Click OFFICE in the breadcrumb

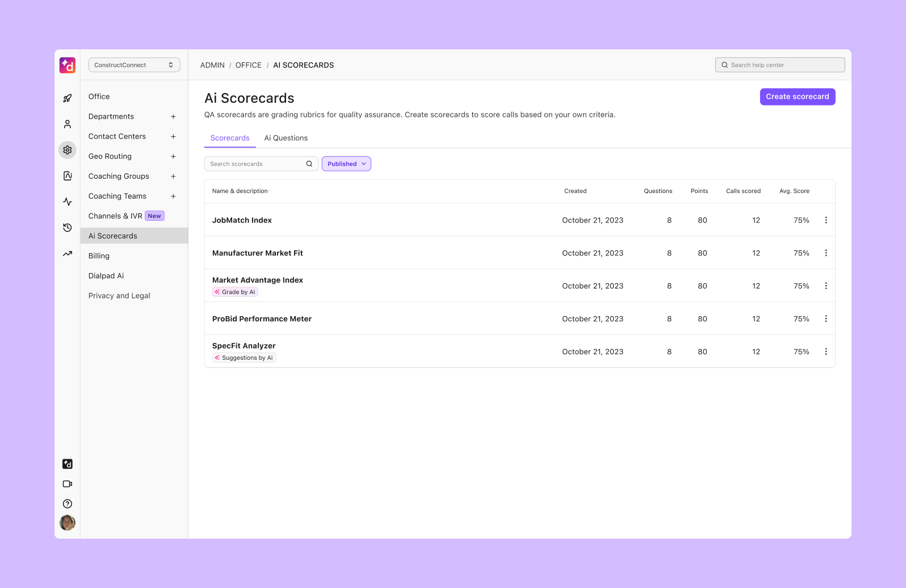click(x=249, y=65)
